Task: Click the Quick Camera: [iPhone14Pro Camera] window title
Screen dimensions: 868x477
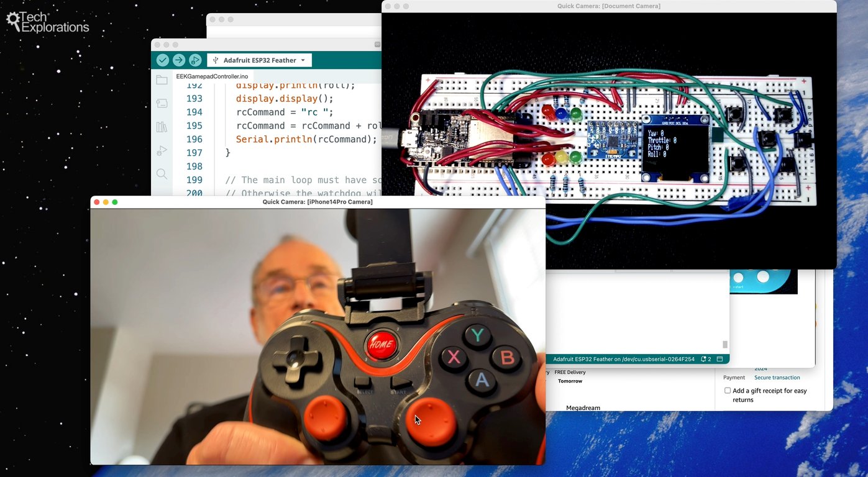Action: (x=318, y=202)
